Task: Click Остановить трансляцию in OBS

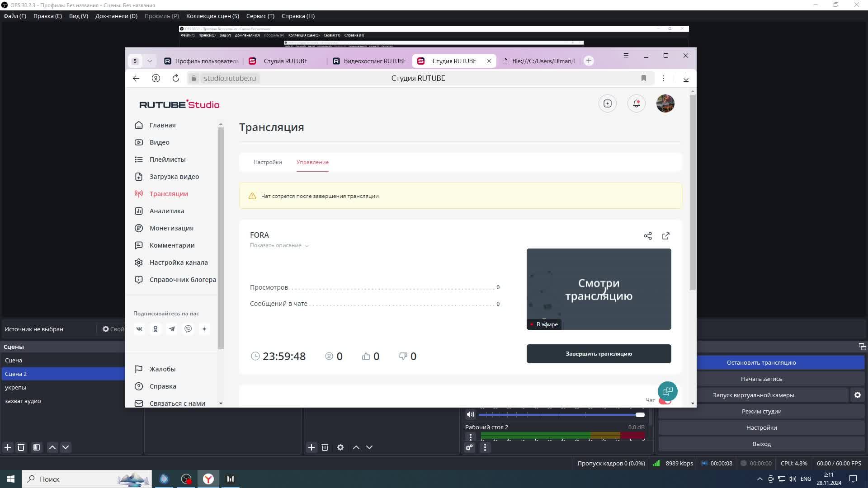Action: coord(761,362)
